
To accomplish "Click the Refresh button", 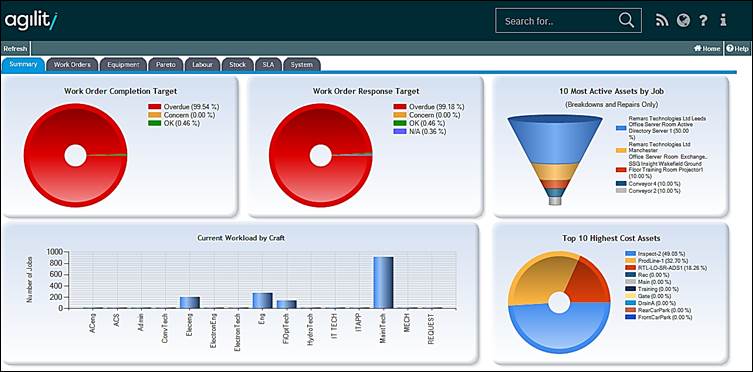I will coord(15,48).
